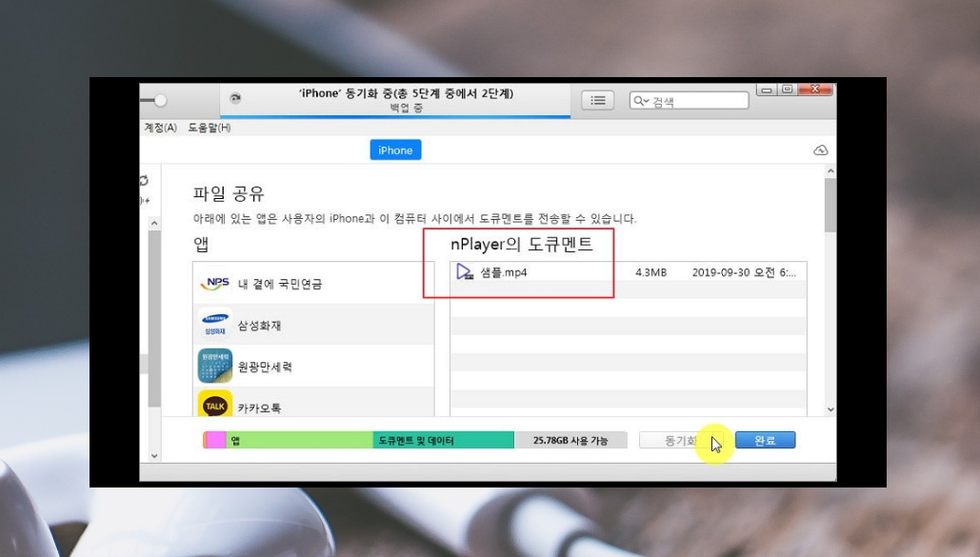Select the 내 곁에 국민연금 app row
The width and height of the screenshot is (980, 557).
coord(313,283)
